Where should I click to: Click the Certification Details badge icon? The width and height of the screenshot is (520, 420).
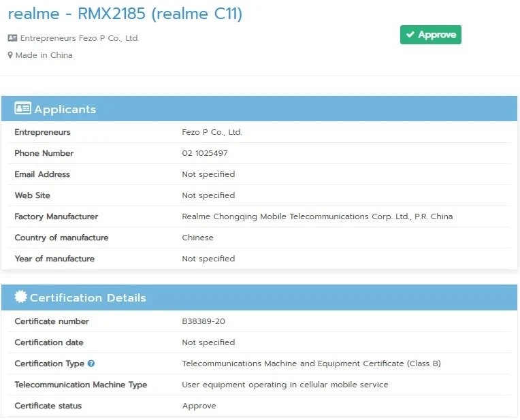(x=20, y=297)
